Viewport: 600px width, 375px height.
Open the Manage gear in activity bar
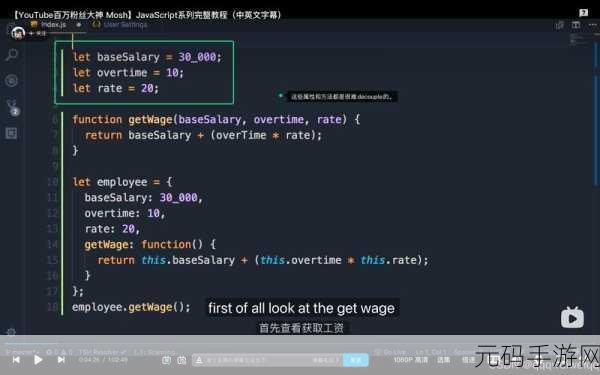point(11,331)
